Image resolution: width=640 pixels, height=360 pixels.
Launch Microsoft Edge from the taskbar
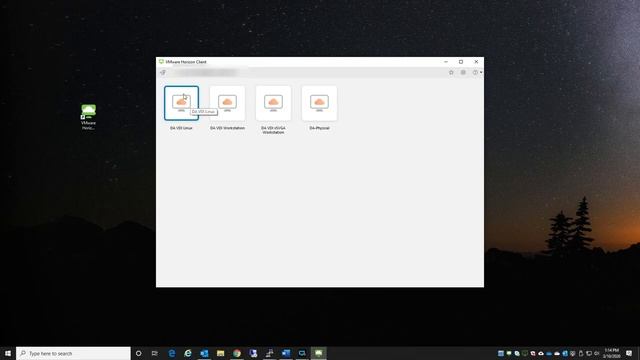[x=172, y=353]
